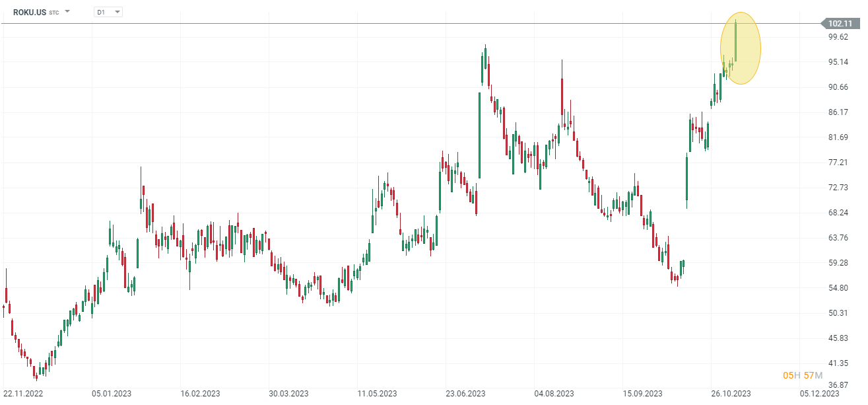
Task: Select the 22.11.2022 date on time axis
Action: tap(23, 393)
